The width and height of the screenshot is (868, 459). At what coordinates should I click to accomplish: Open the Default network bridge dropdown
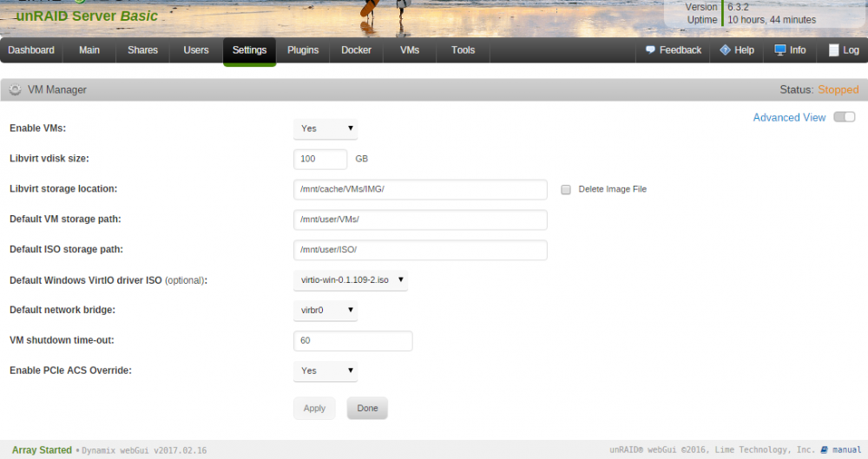(325, 310)
